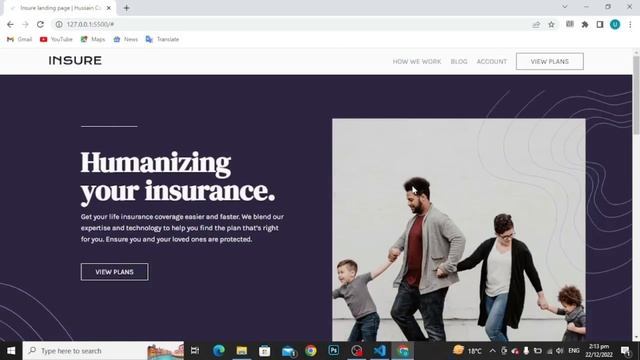Click the INSURE logo
The width and height of the screenshot is (640, 360).
(75, 60)
